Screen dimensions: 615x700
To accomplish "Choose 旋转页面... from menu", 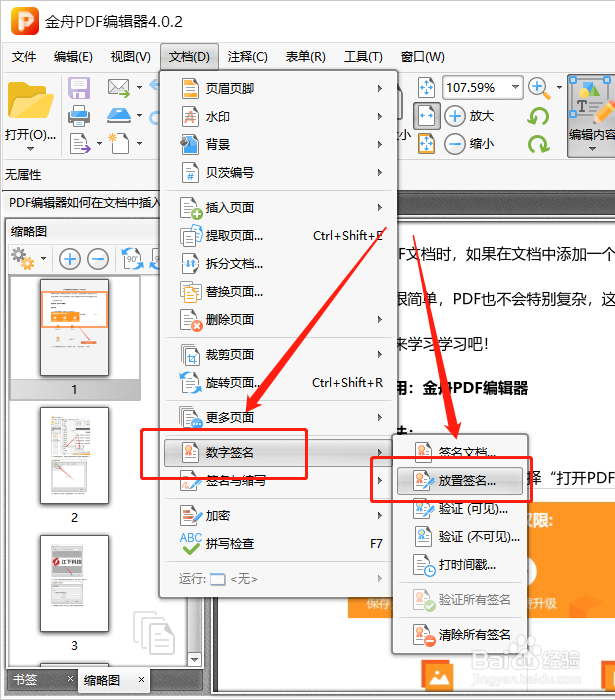I will point(279,383).
